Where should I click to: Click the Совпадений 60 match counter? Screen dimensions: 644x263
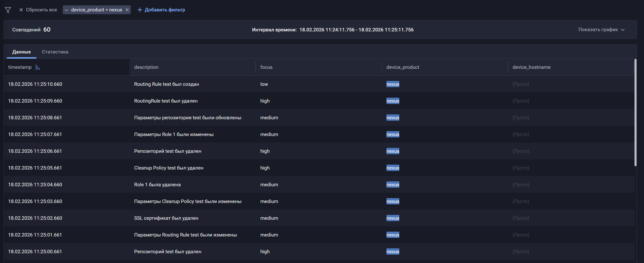pyautogui.click(x=31, y=29)
